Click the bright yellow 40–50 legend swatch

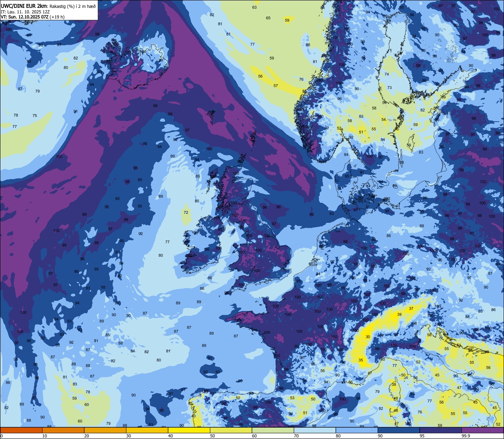point(189,430)
